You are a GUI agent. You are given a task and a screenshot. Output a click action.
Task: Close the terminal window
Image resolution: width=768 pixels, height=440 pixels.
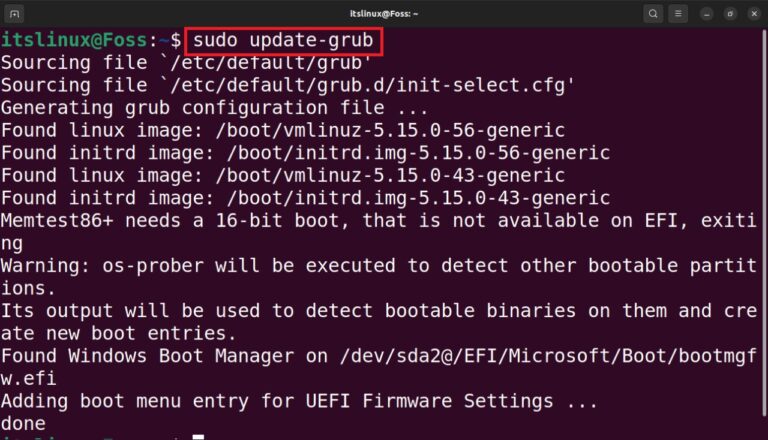pos(754,14)
